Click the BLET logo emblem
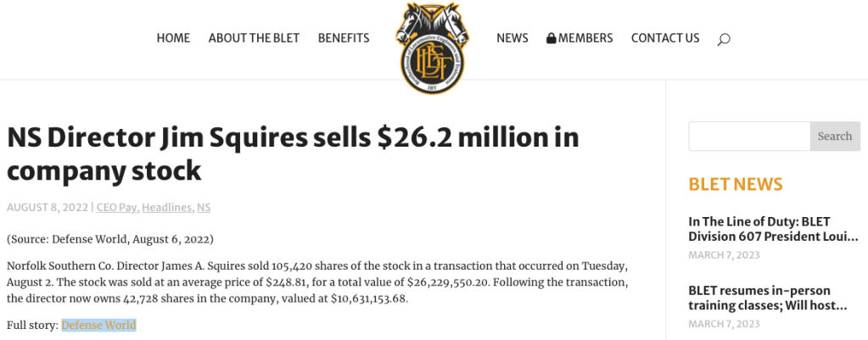 pyautogui.click(x=434, y=47)
